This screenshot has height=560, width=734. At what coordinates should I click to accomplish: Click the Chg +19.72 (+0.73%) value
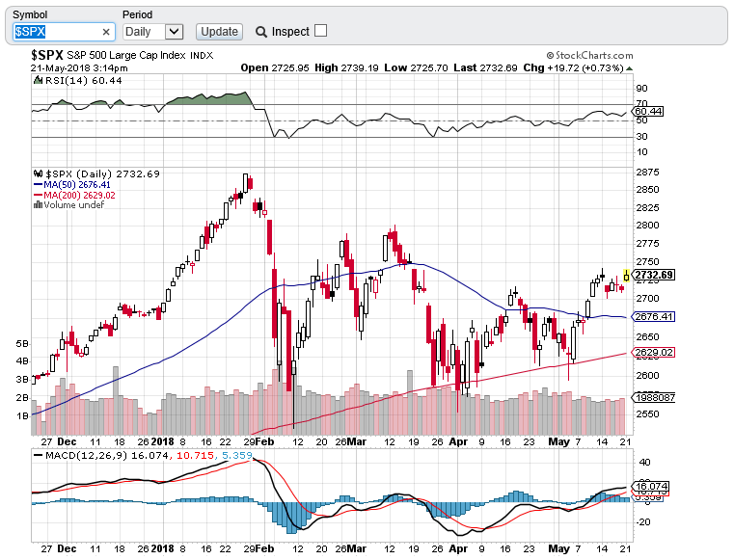pos(574,67)
